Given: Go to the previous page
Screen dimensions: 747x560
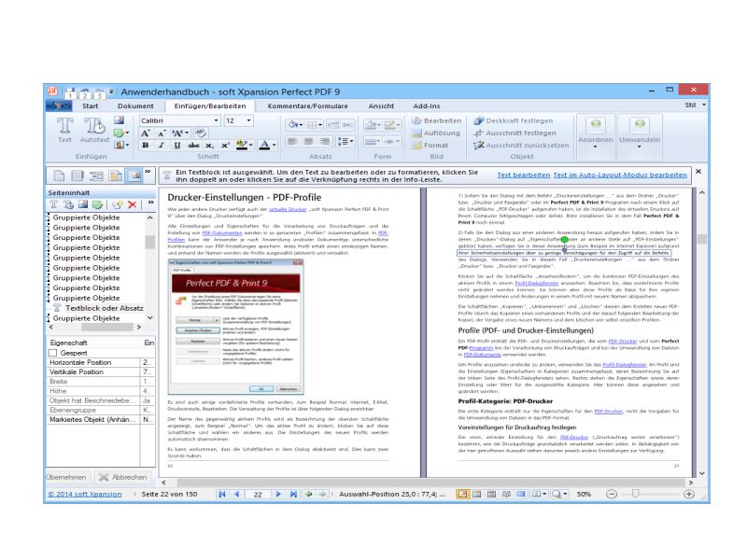Looking at the screenshot, I should click(237, 495).
